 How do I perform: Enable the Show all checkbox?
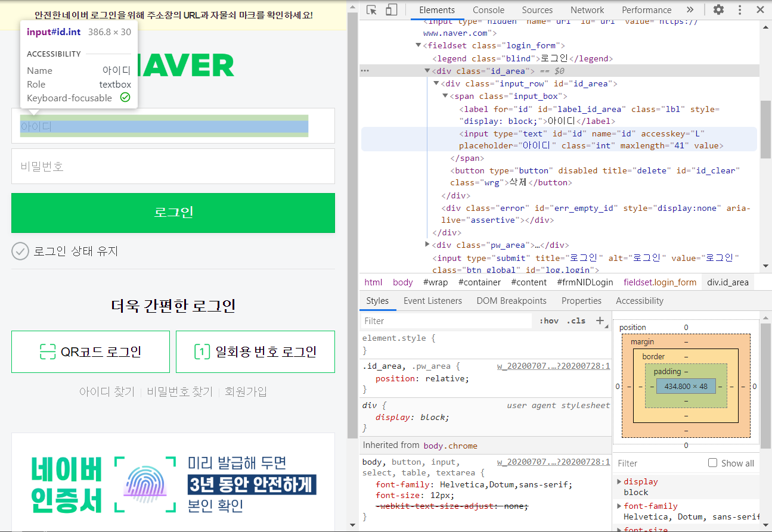(712, 463)
